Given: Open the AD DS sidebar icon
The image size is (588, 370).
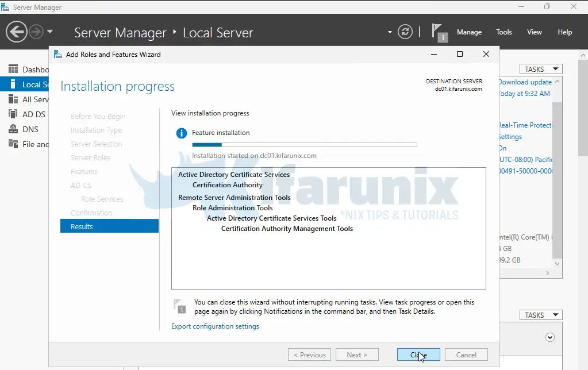Looking at the screenshot, I should pos(13,114).
